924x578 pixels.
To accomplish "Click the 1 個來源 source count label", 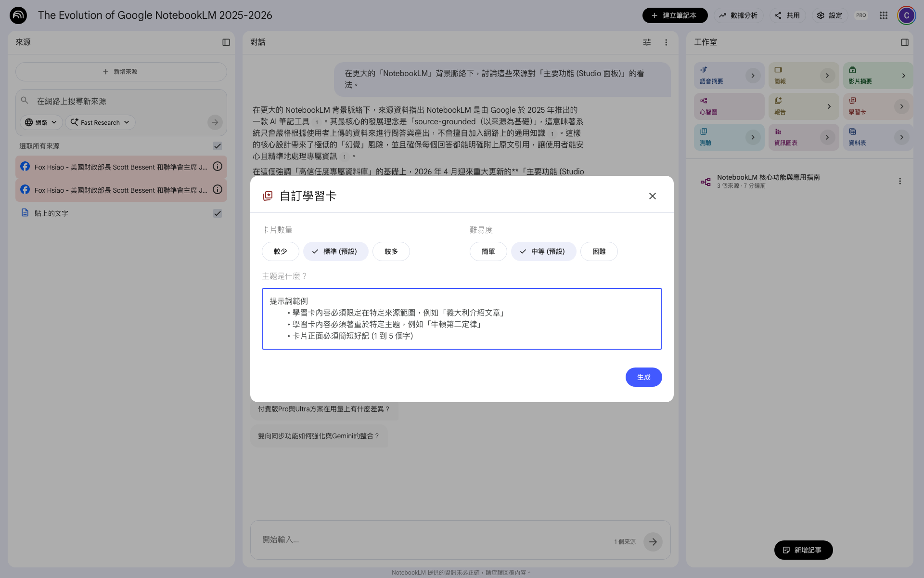I will point(625,542).
